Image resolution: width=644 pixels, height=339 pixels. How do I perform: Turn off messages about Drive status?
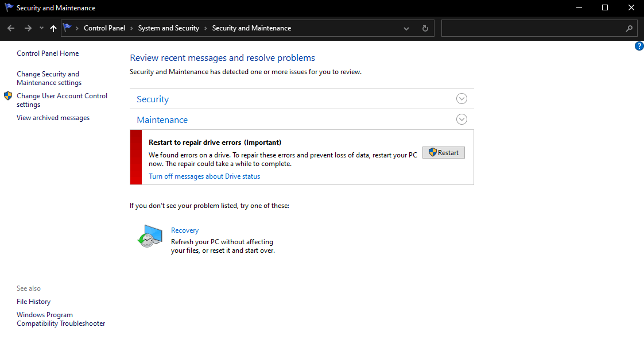204,176
